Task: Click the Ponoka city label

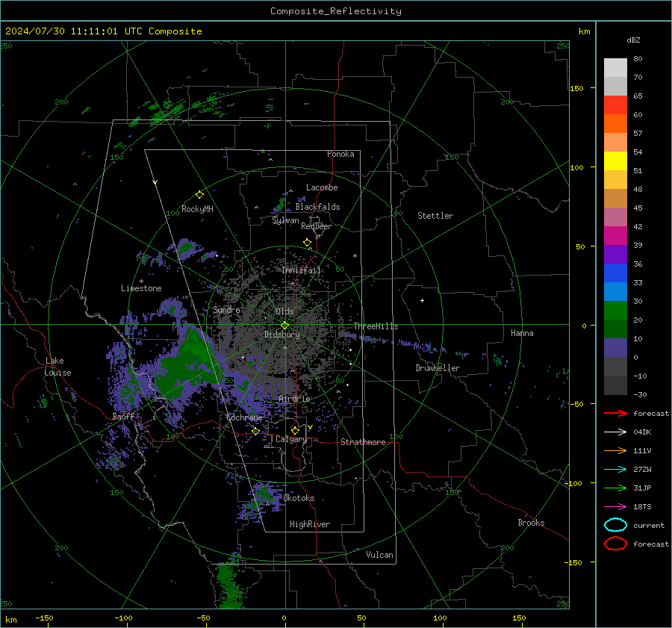Action: 340,154
